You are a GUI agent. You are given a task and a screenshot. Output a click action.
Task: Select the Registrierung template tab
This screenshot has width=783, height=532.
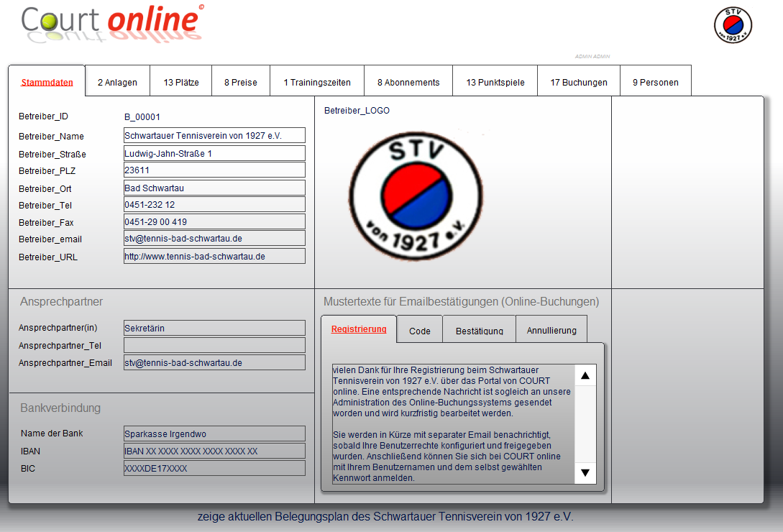(x=359, y=329)
